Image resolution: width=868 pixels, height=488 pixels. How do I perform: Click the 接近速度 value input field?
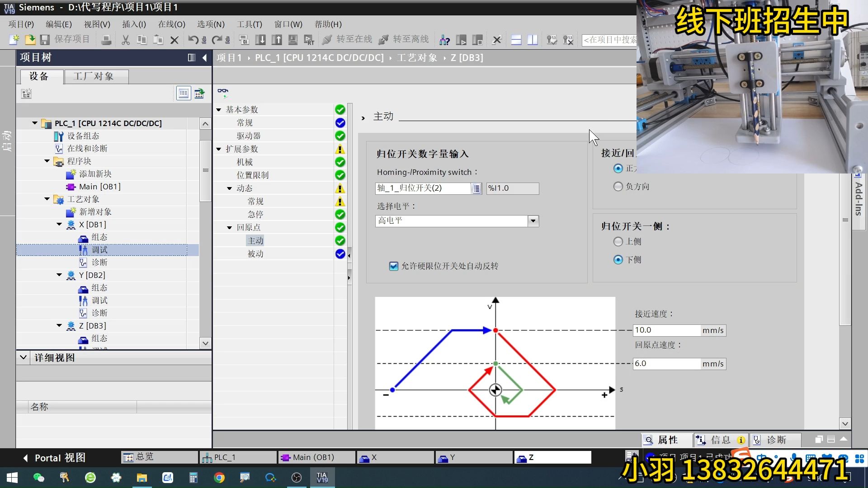point(666,330)
